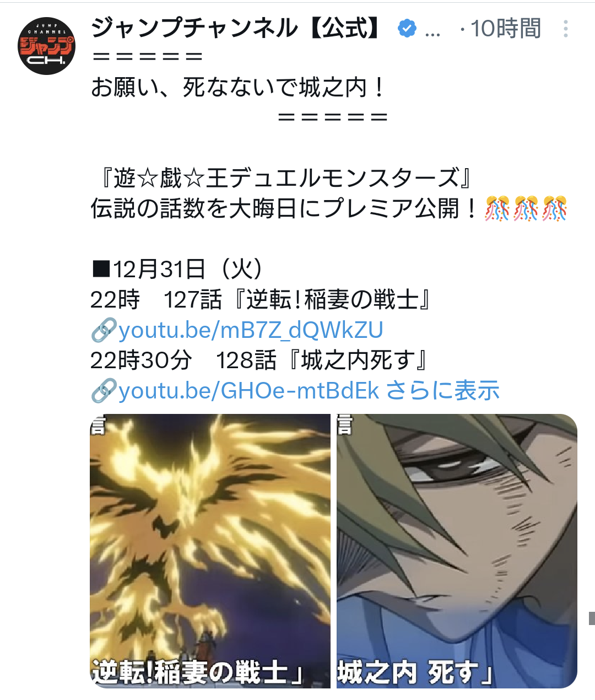This screenshot has width=595, height=700.
Task: Click the chain icon before second YouTube link
Action: tap(104, 391)
